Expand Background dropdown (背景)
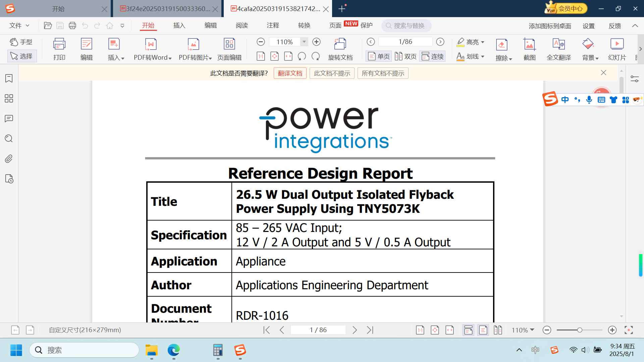 click(597, 58)
